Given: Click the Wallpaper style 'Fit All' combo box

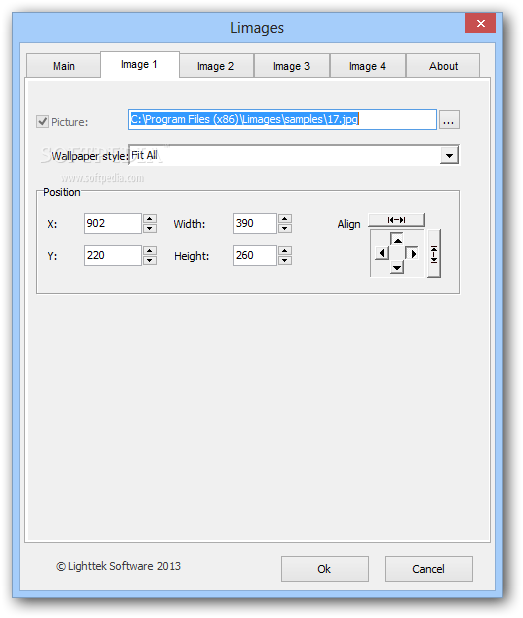Looking at the screenshot, I should coord(293,155).
